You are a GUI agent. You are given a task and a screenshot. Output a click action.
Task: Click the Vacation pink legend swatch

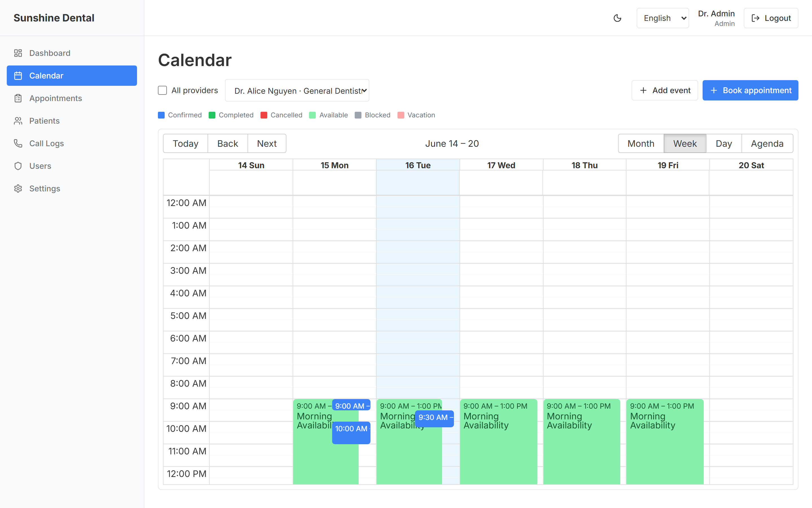(401, 115)
